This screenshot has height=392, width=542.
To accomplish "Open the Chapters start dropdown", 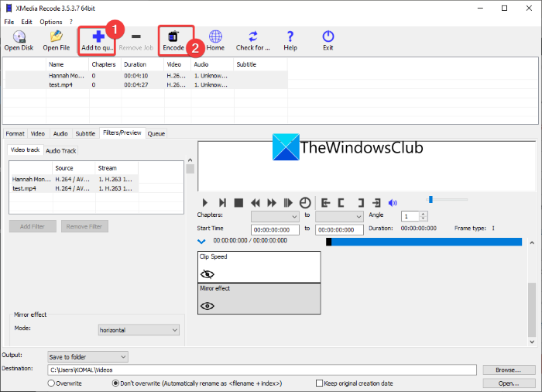I will coord(275,217).
